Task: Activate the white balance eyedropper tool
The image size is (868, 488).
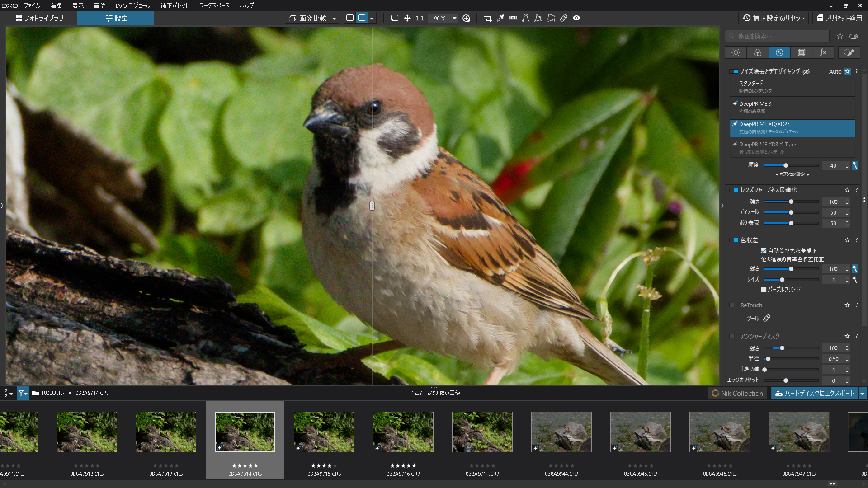Action: coord(500,18)
